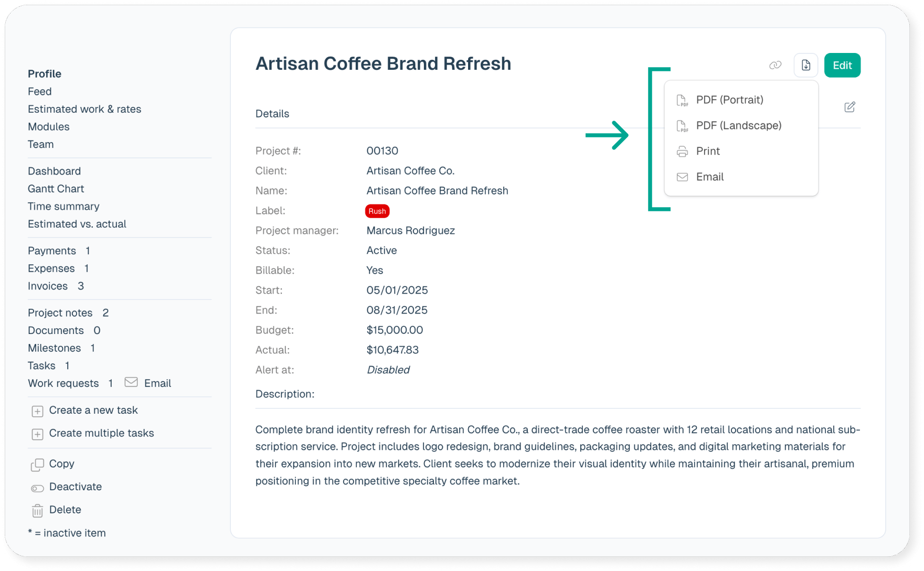Image resolution: width=924 pixels, height=571 pixels.
Task: Click the red Rush label badge
Action: pos(377,211)
